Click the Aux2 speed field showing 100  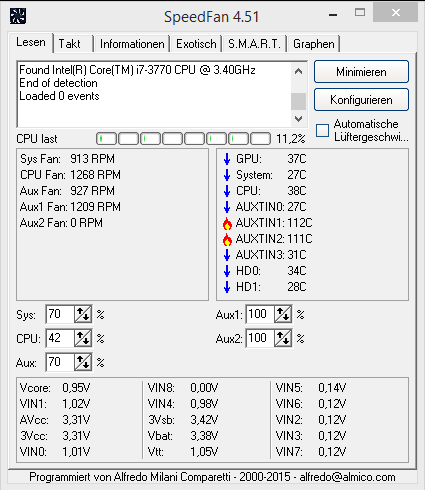pos(260,338)
